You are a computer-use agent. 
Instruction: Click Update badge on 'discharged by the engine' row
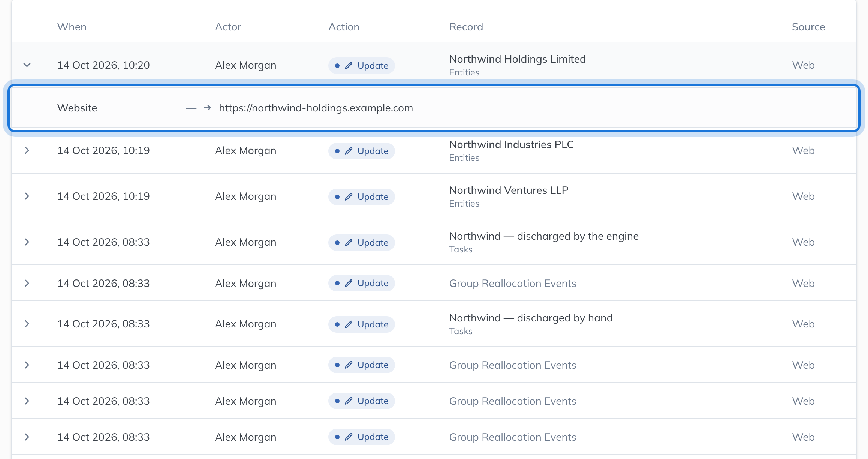coord(362,243)
